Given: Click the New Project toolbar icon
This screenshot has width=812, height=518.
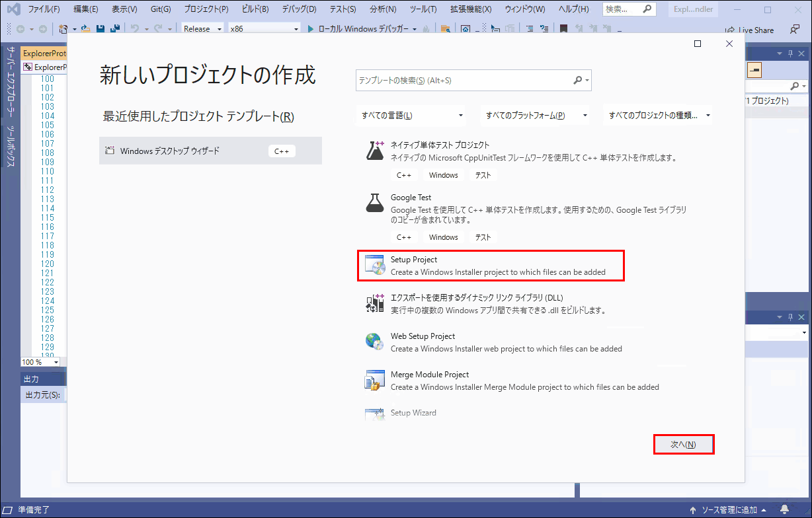Looking at the screenshot, I should pos(63,29).
